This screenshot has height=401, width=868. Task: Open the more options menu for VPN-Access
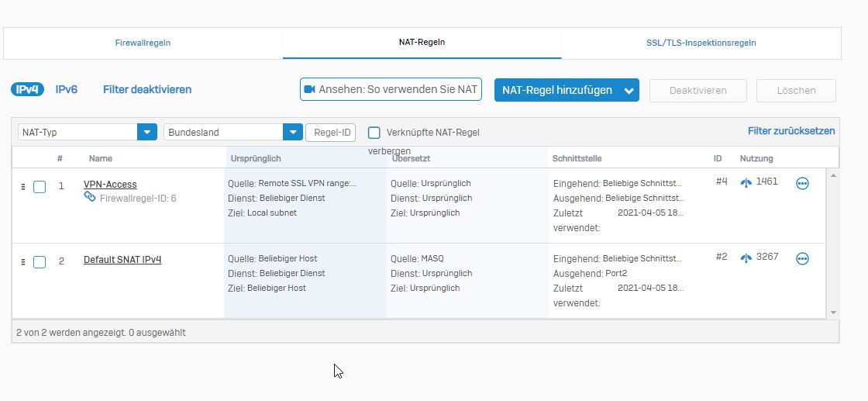pyautogui.click(x=802, y=184)
